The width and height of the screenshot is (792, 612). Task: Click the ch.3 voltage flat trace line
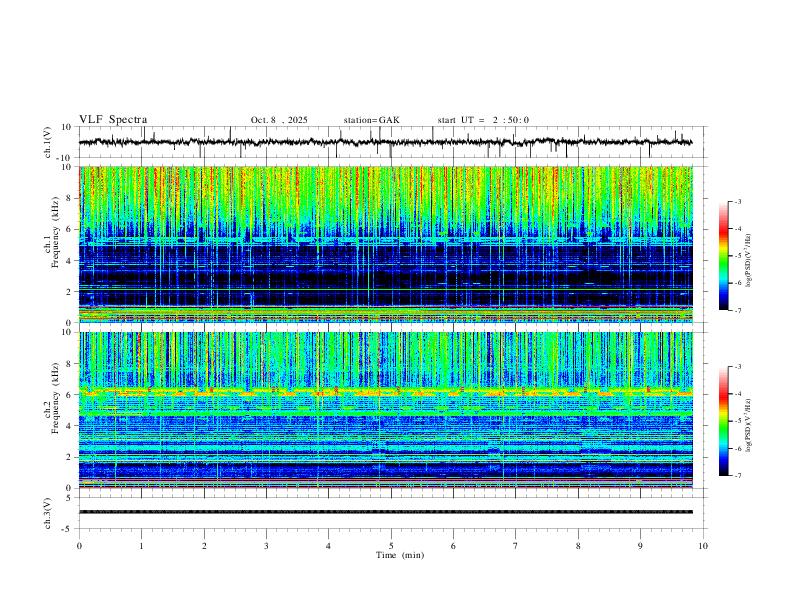385,512
